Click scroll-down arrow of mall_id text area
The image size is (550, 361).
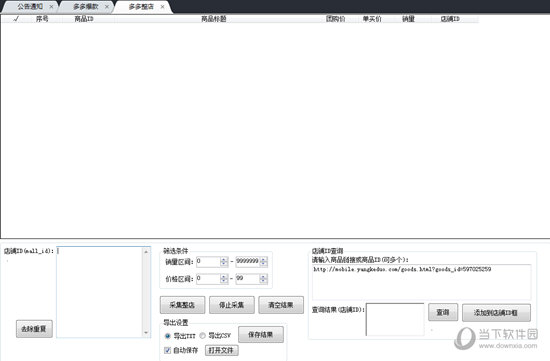point(146,333)
